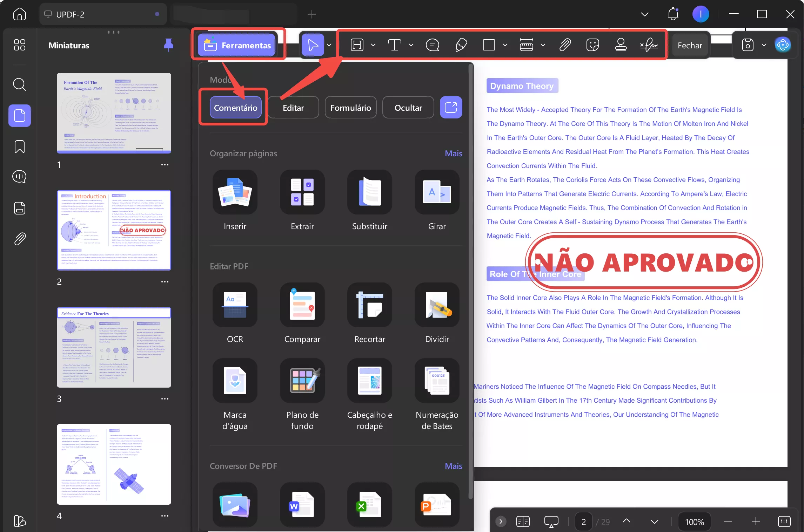Select the stamp tool in toolbar

click(x=621, y=45)
